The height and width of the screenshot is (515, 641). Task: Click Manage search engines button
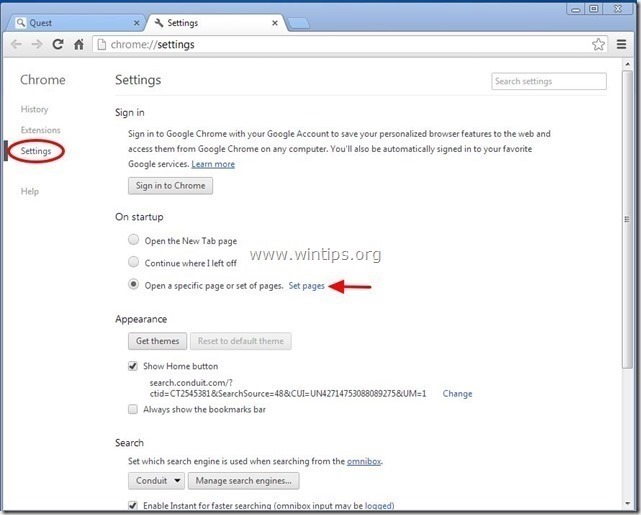click(244, 481)
